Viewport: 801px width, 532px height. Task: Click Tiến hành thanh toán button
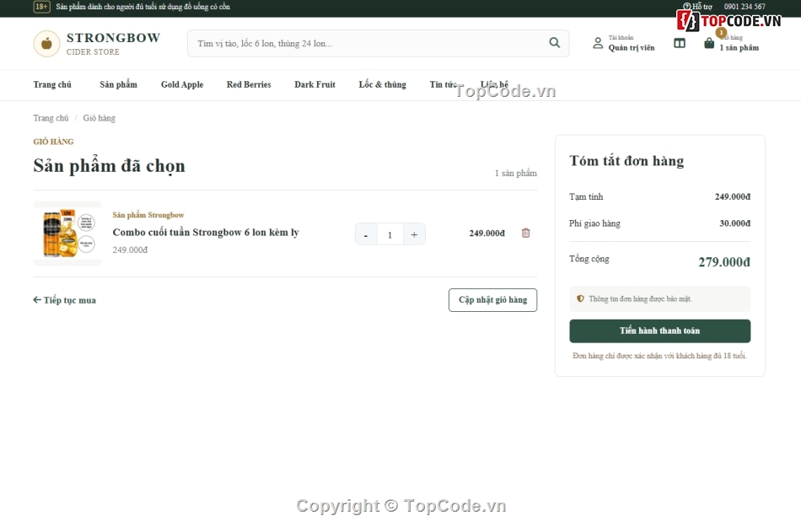659,330
